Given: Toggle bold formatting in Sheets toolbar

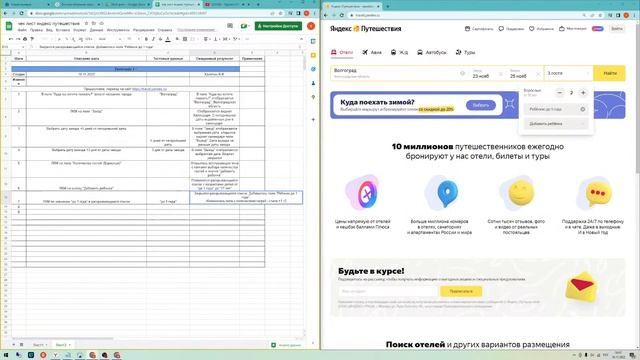Looking at the screenshot, I should (146, 39).
